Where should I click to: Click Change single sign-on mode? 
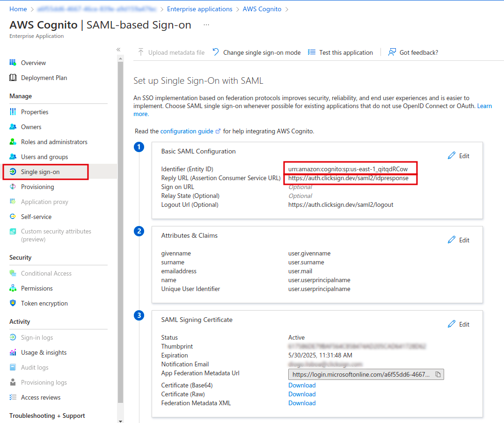click(257, 52)
